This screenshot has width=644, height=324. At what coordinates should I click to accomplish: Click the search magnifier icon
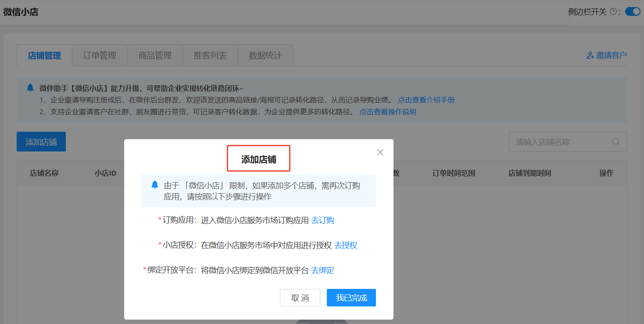[616, 141]
